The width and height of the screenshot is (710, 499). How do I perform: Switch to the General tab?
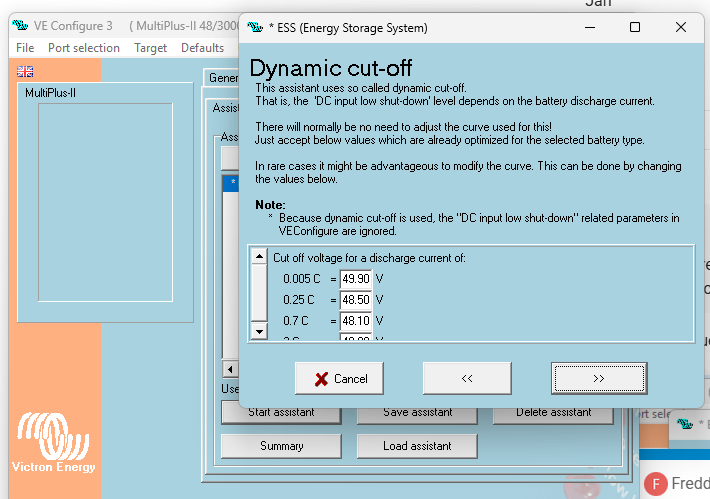[222, 78]
